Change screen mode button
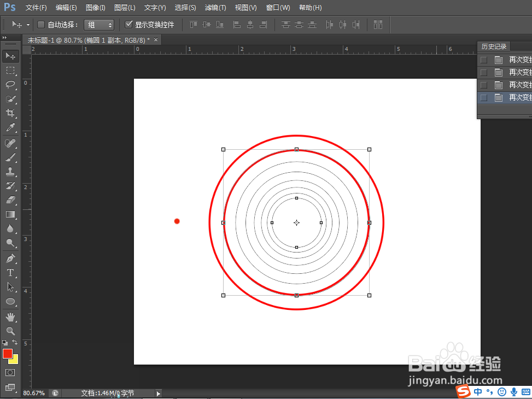Viewport: 532px width, 399px height. coord(10,387)
